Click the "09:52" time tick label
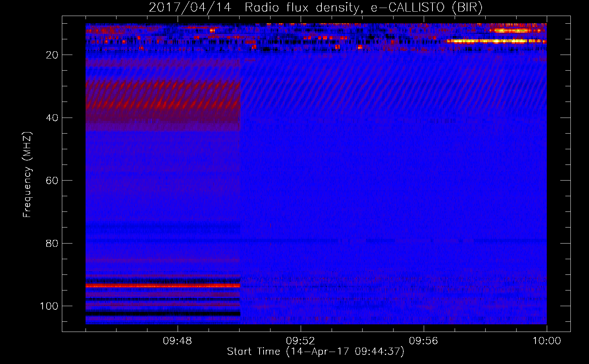589x364 pixels. 300,341
